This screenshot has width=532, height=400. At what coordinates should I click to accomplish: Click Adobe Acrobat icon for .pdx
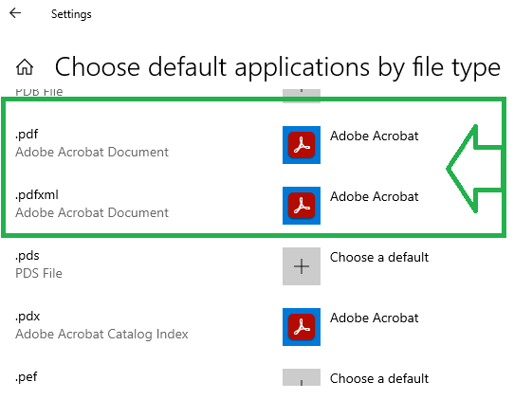click(x=302, y=327)
